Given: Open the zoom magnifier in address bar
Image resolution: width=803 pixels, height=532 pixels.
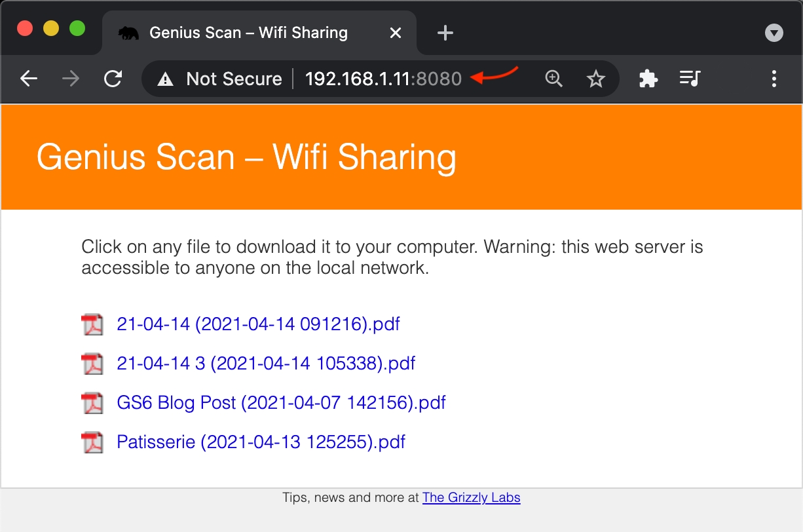Looking at the screenshot, I should pos(554,79).
